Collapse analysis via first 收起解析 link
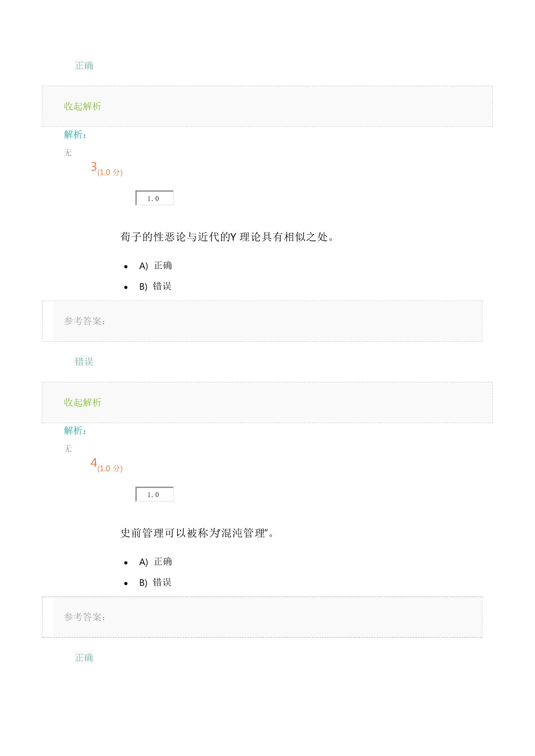 pyautogui.click(x=83, y=106)
